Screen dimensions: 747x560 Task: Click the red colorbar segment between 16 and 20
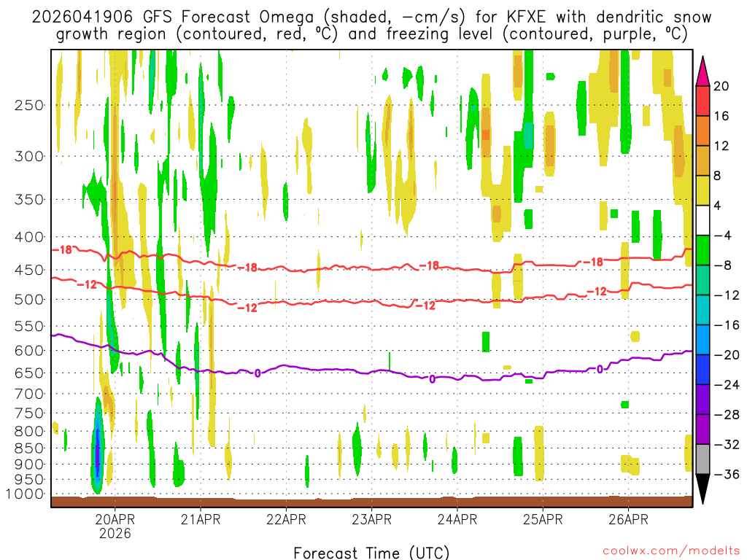[703, 101]
